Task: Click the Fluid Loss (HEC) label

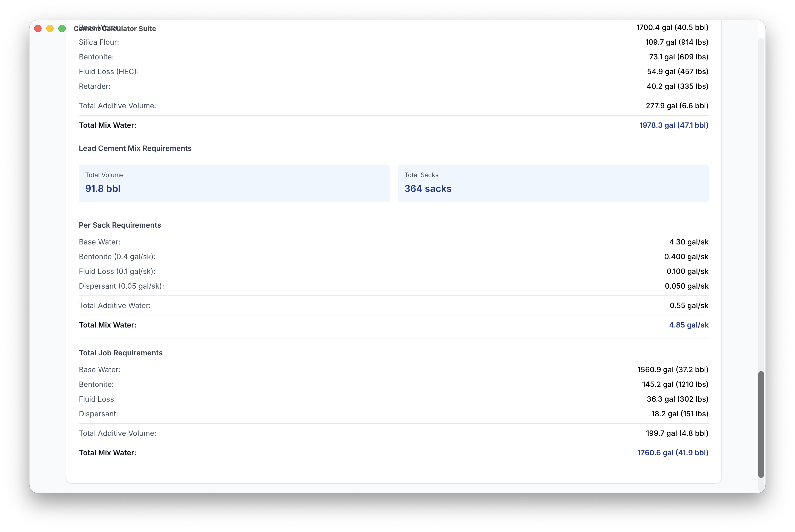Action: coord(109,71)
